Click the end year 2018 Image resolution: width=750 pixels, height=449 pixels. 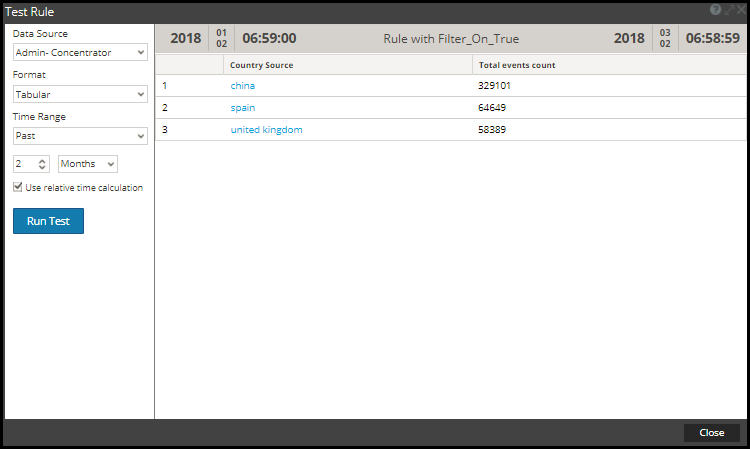tap(629, 38)
